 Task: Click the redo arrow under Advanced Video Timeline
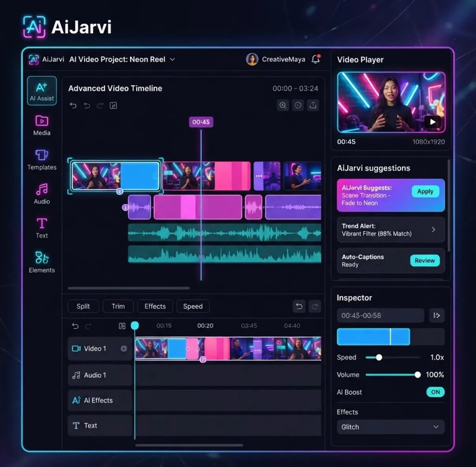click(x=100, y=105)
